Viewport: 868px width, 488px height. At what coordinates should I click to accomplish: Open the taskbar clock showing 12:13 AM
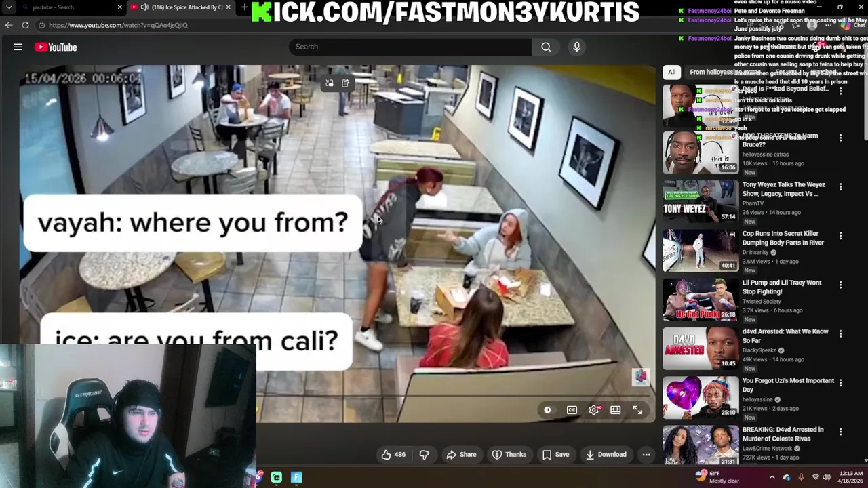coord(850,477)
